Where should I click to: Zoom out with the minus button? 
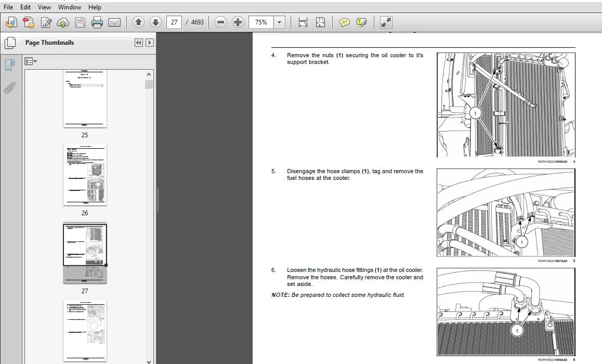220,22
